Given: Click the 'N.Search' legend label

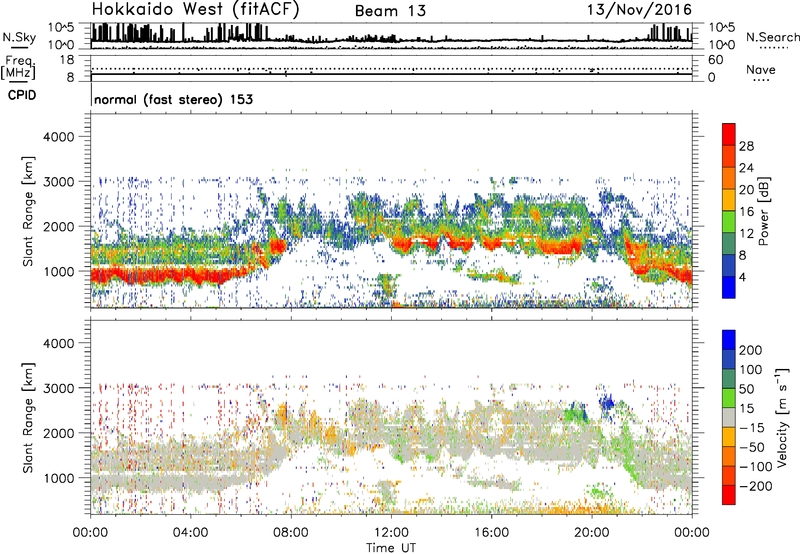Looking at the screenshot, I should 773,37.
